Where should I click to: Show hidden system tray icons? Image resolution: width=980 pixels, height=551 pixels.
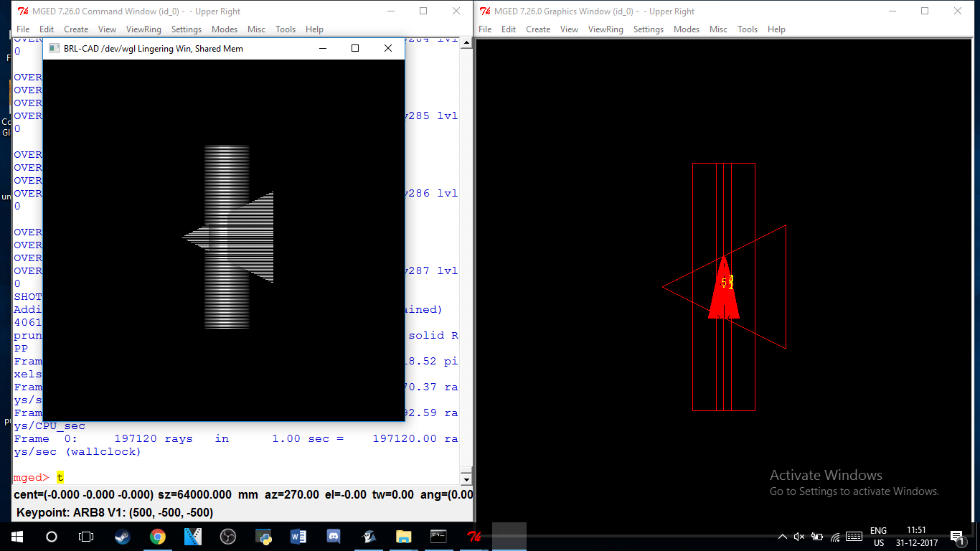point(782,537)
